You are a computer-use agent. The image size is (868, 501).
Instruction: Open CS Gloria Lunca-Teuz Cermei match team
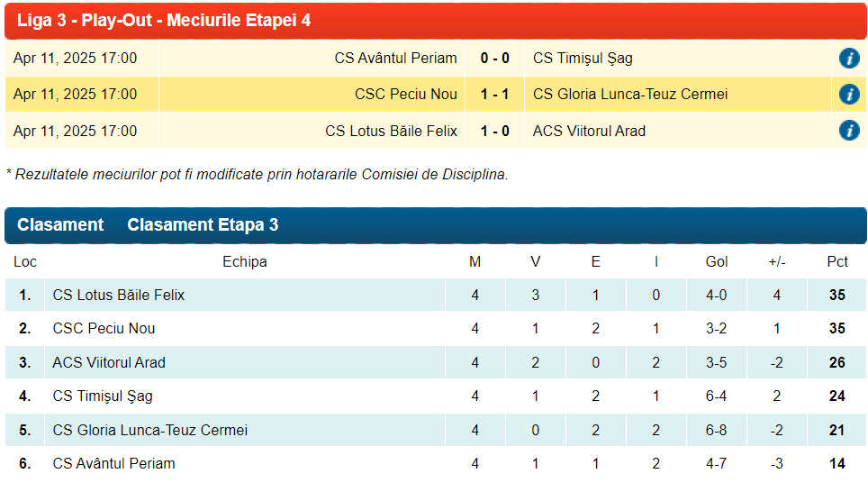(630, 95)
